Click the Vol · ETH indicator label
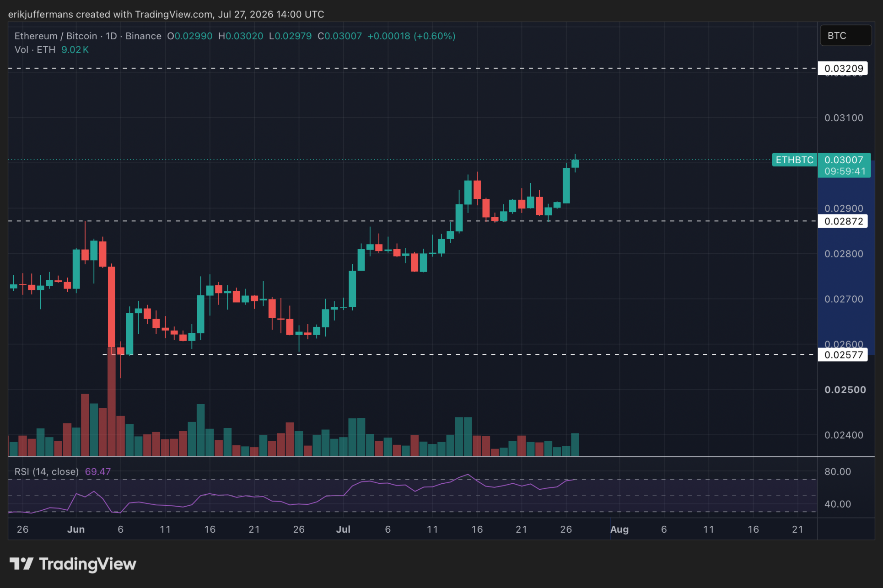The image size is (883, 588). click(x=35, y=50)
